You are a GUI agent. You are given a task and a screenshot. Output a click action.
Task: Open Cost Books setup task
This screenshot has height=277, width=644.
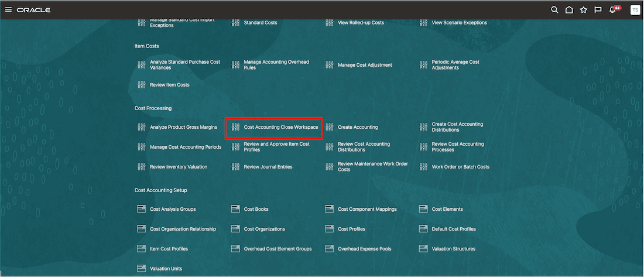click(256, 209)
